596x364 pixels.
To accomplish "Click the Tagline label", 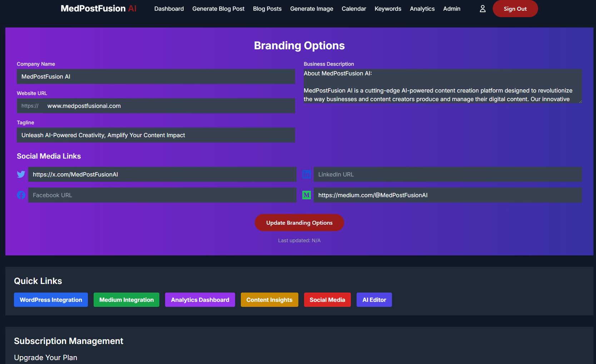I will tap(25, 123).
